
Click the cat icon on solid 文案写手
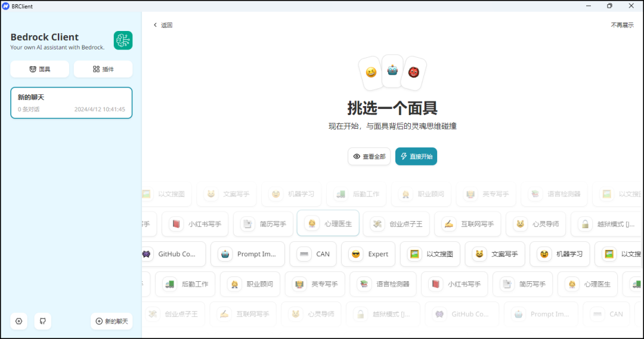479,254
